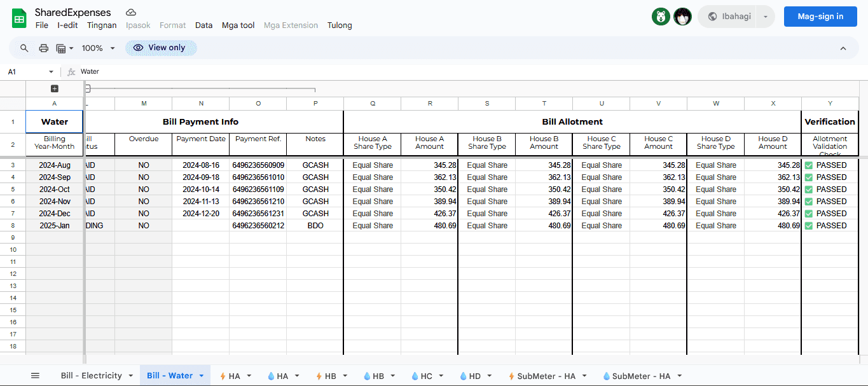Expand the collapsed column group plus button

55,89
